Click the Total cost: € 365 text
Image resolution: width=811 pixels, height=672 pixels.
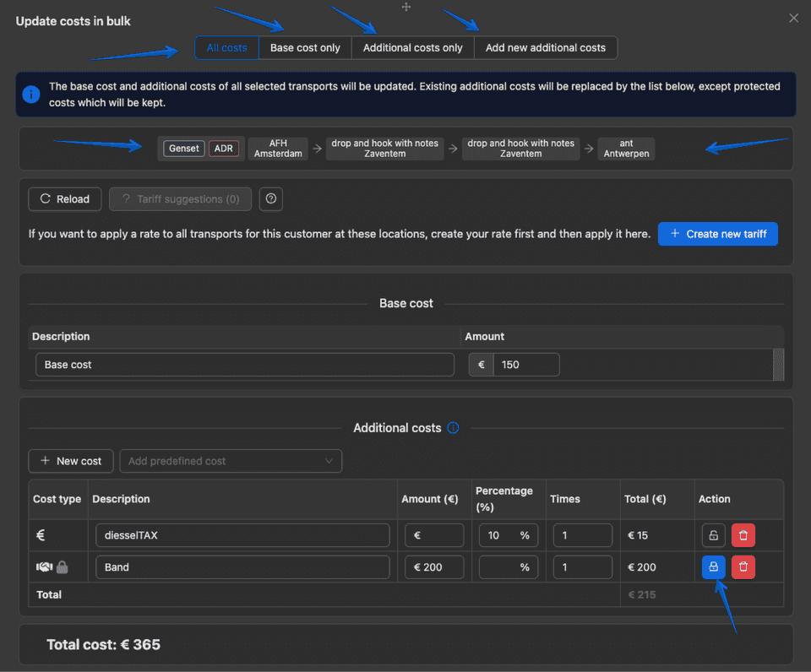103,645
